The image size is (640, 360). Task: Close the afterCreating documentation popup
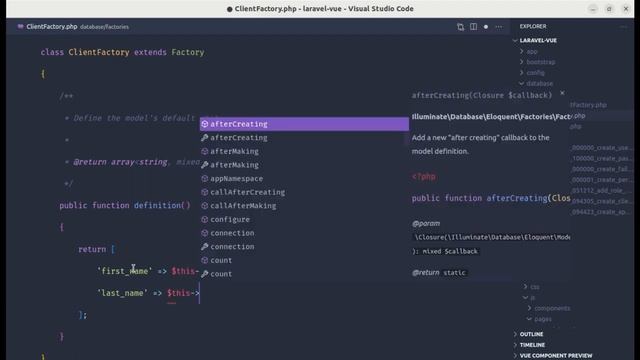point(562,93)
